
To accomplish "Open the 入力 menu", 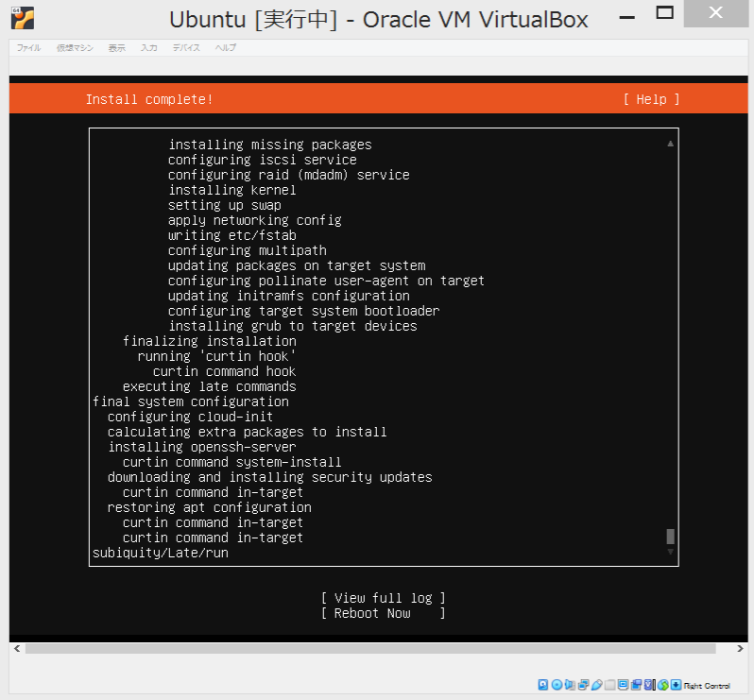I will coord(149,47).
